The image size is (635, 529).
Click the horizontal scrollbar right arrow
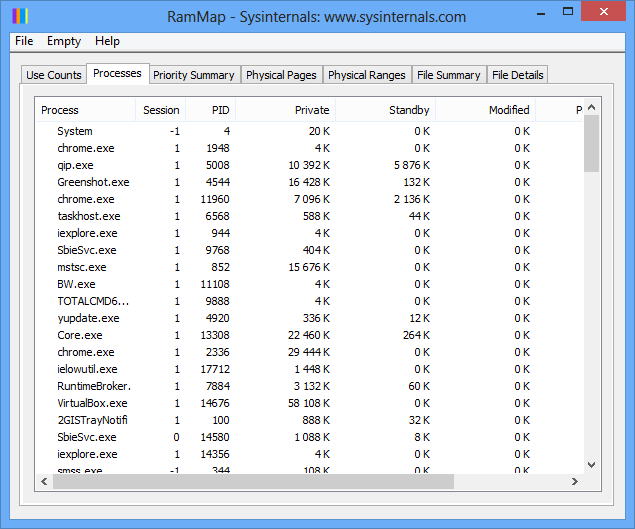pos(576,482)
